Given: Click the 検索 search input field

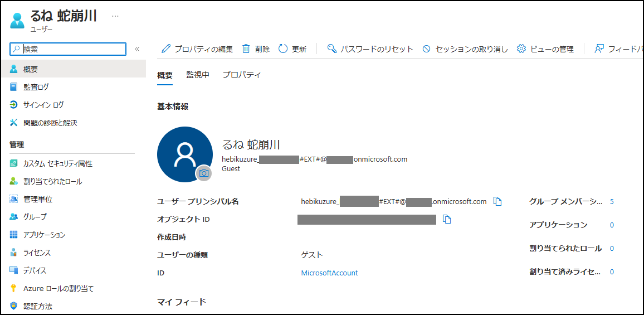Looking at the screenshot, I should [x=68, y=49].
